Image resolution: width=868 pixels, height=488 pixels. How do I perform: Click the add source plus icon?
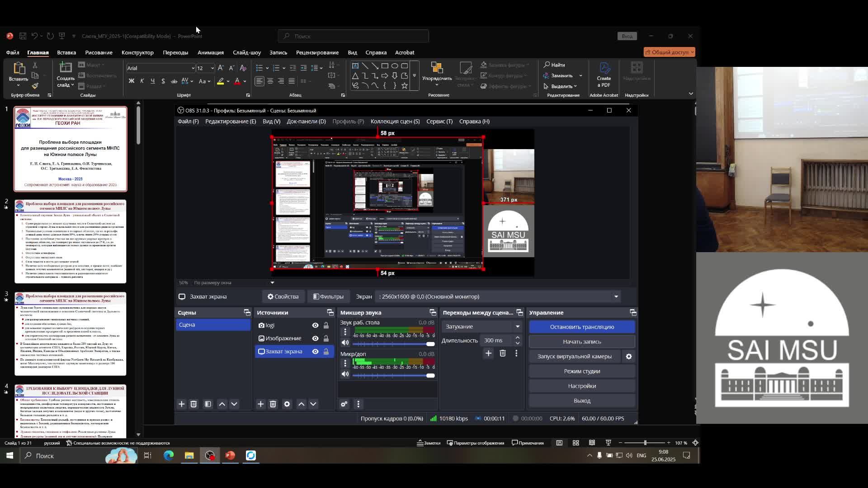[260, 404]
